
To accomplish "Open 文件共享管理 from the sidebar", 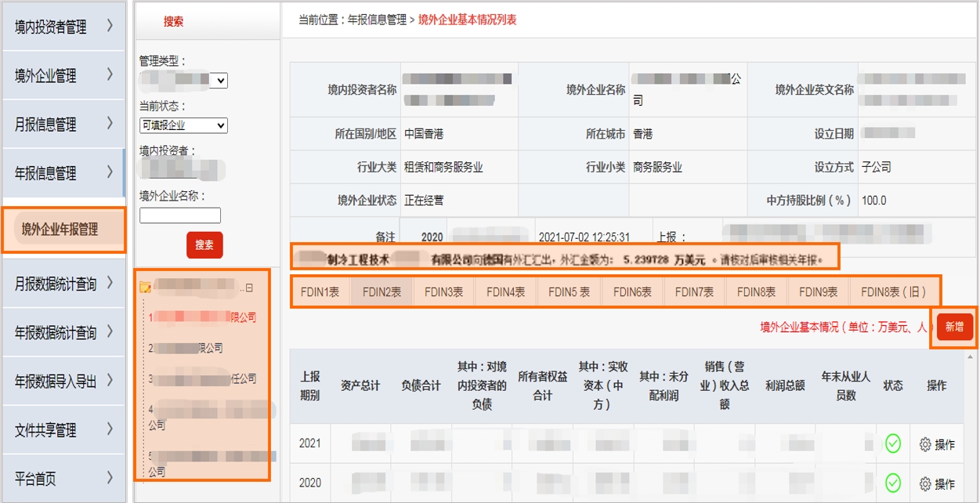I will (x=63, y=429).
